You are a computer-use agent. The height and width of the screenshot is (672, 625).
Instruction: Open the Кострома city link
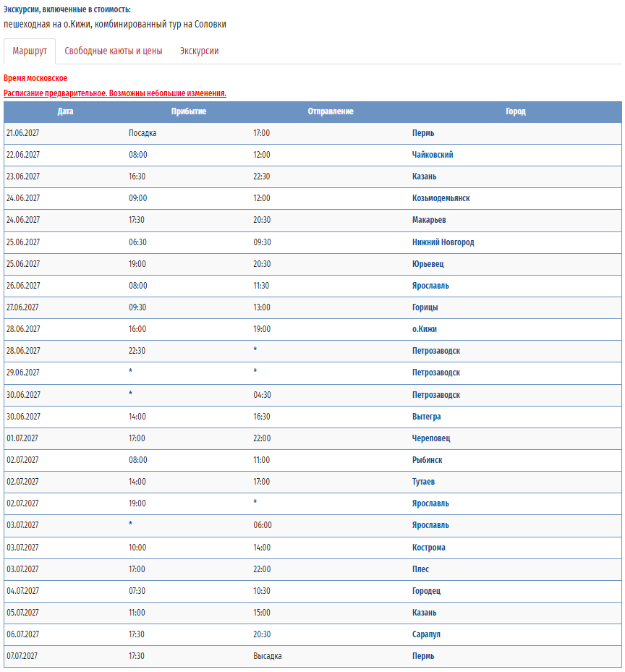coord(429,548)
